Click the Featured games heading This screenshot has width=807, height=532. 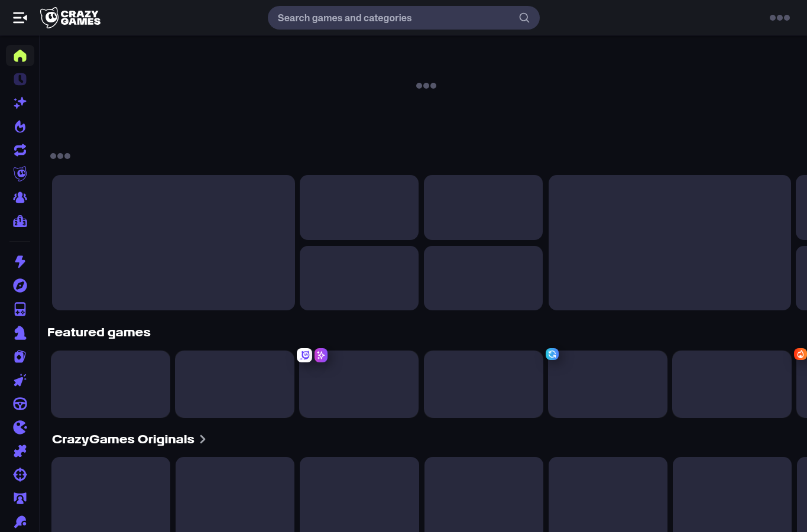tap(99, 332)
